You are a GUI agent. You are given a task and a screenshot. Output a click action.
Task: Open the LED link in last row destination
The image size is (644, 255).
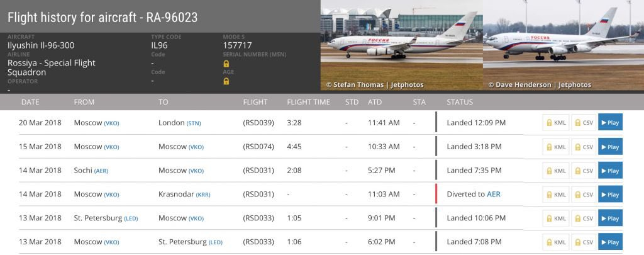click(x=216, y=242)
